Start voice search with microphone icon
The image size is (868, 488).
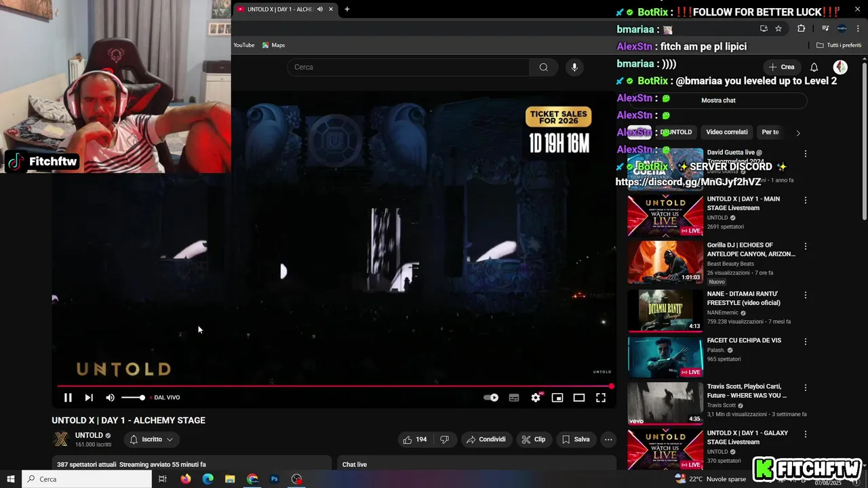[574, 67]
